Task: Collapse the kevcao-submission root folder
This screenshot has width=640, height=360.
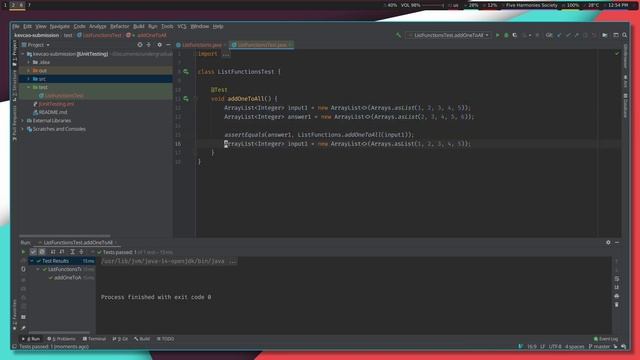Action: (x=23, y=54)
